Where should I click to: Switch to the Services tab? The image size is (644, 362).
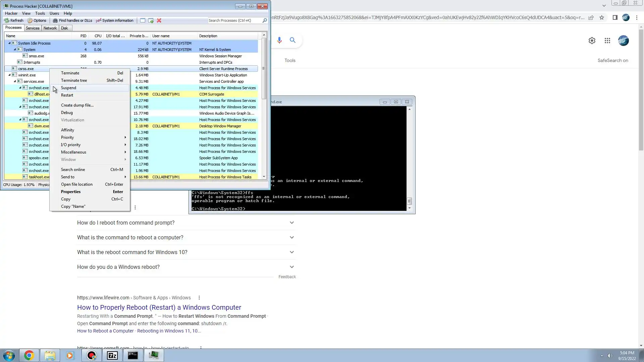click(33, 28)
